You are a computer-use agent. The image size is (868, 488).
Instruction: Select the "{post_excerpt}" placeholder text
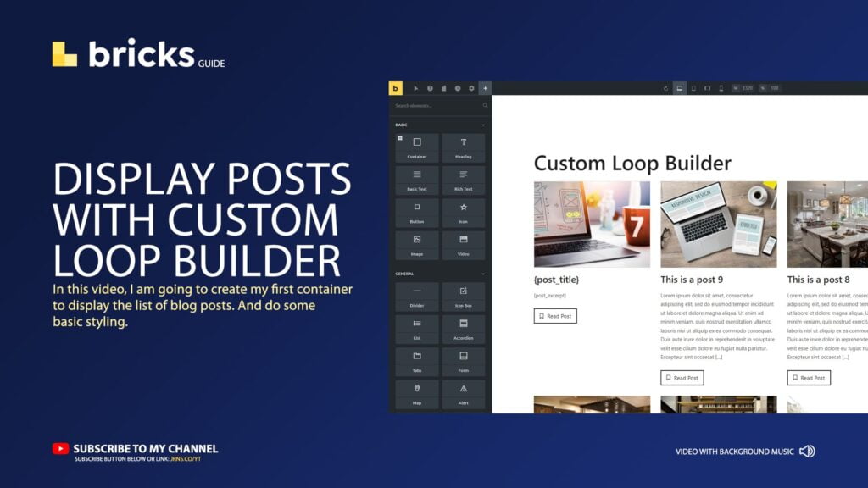[549, 296]
